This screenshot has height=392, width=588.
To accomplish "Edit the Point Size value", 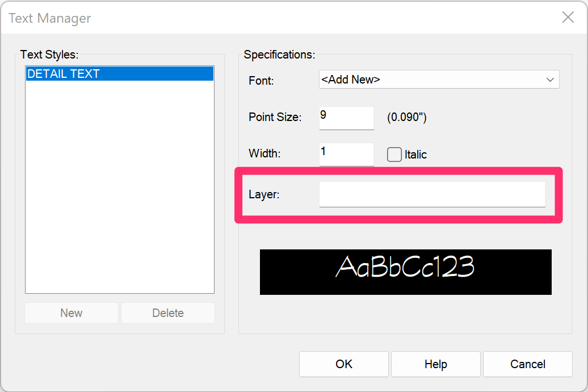I will (346, 118).
